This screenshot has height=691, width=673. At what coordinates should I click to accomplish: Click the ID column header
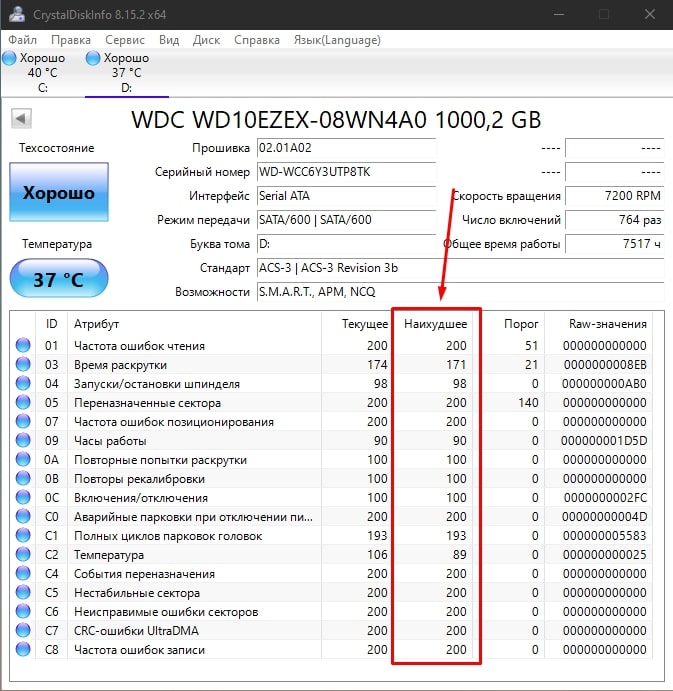52,324
